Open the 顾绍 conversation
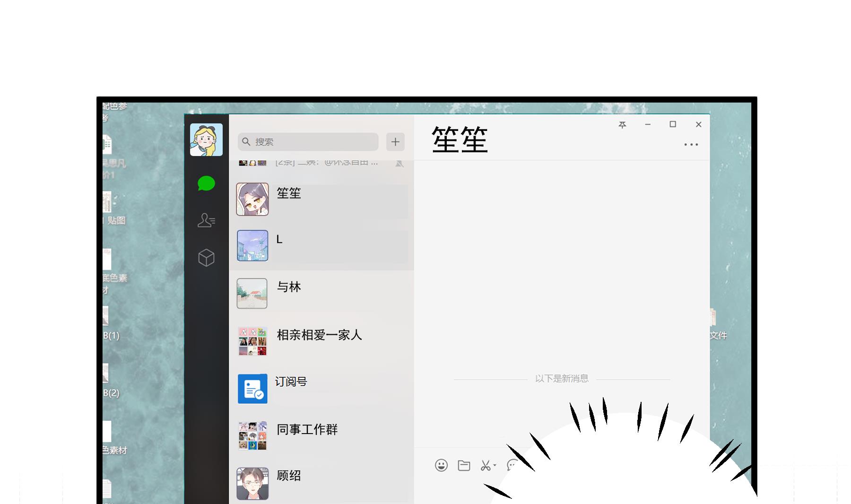Viewport: 851px width, 504px height. (x=321, y=482)
